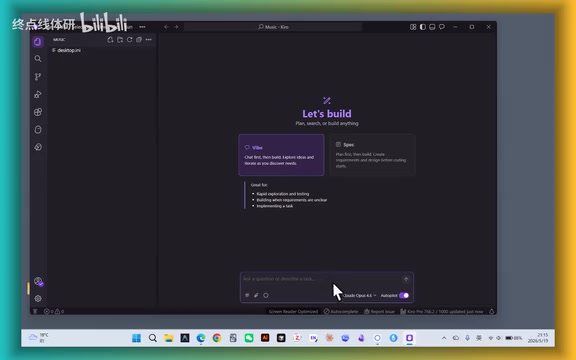Open Microsoft Edge from the taskbar
Image resolution: width=576 pixels, height=360 pixels.
(201, 338)
